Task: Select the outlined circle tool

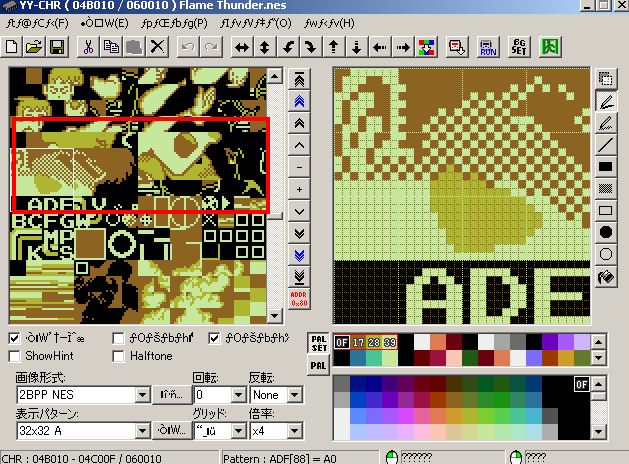Action: pos(606,254)
